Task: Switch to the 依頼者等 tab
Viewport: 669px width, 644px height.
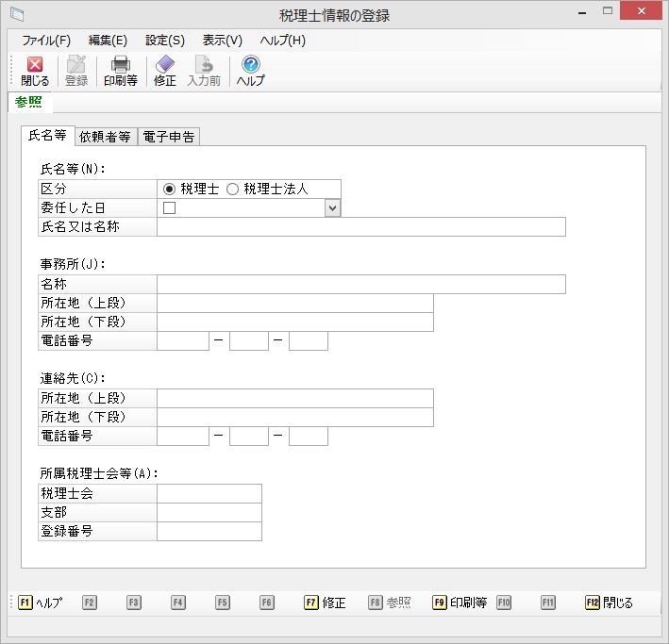Action: (105, 137)
